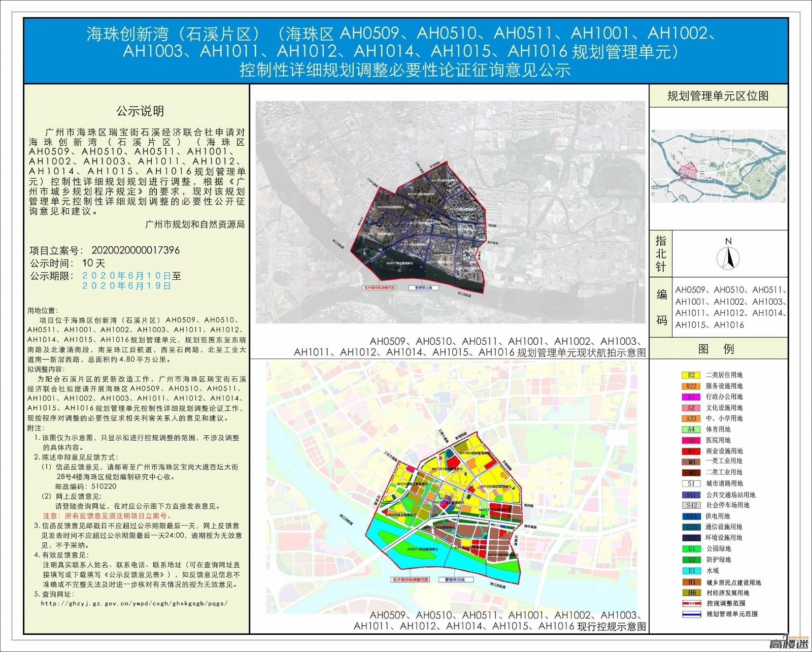Click the S1 white road swatch
Viewport: 812px width, 652px height.
click(691, 483)
